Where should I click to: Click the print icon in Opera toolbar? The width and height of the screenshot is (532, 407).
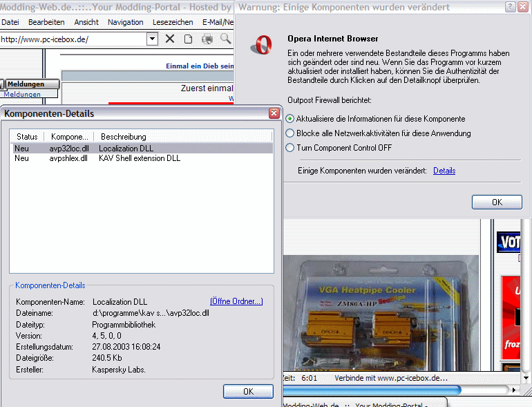207,39
